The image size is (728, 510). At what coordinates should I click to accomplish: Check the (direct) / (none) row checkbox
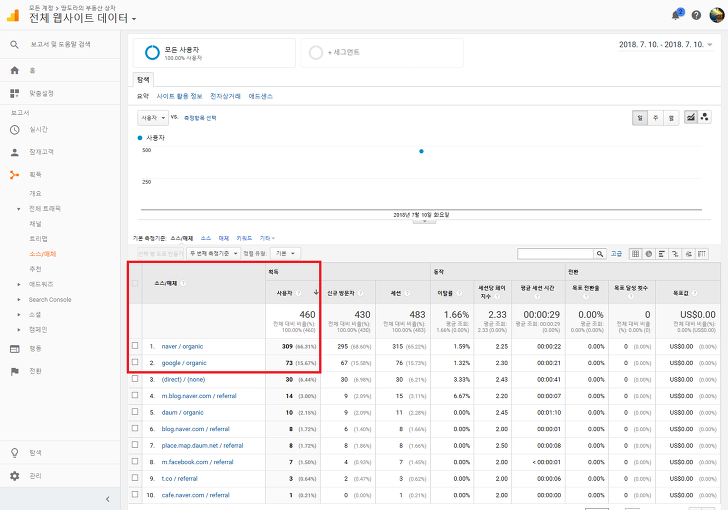(135, 379)
